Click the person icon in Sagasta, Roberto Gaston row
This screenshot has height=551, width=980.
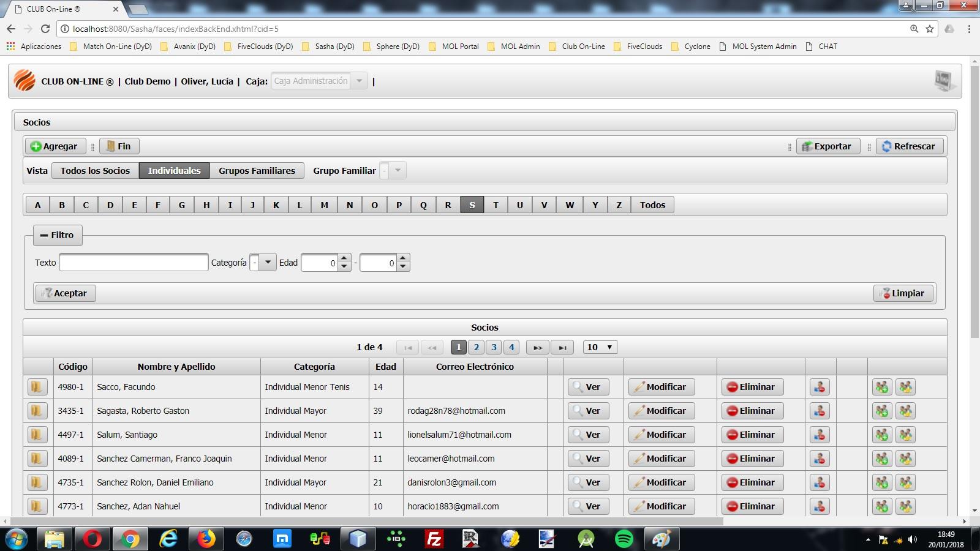coord(820,411)
